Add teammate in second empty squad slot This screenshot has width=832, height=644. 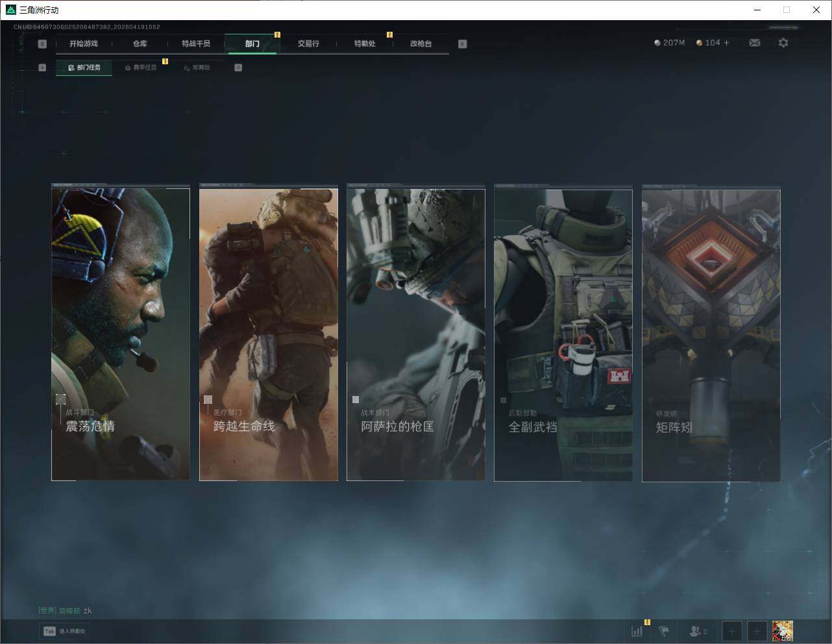pyautogui.click(x=757, y=630)
